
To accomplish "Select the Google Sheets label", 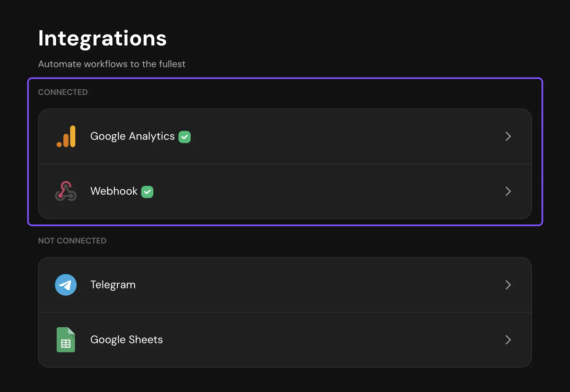I will coord(127,340).
